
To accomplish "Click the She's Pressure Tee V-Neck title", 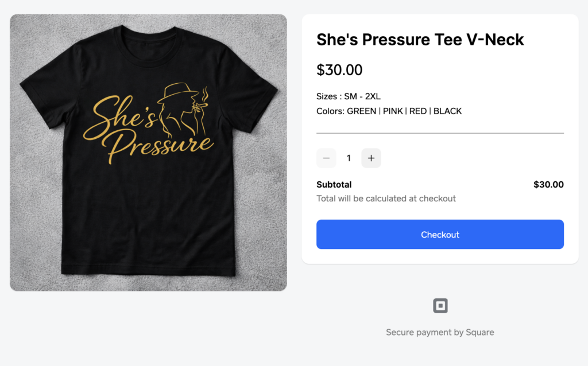I will [x=420, y=40].
